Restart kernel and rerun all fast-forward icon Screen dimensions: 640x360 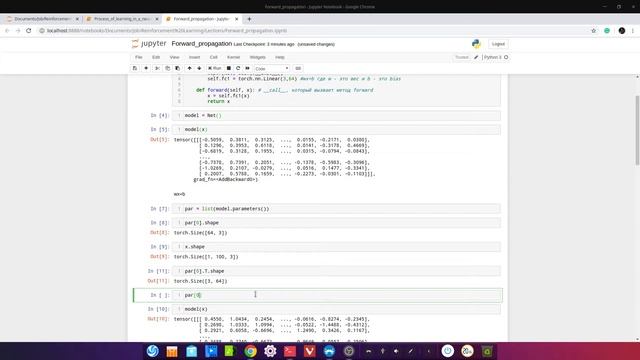(247, 68)
